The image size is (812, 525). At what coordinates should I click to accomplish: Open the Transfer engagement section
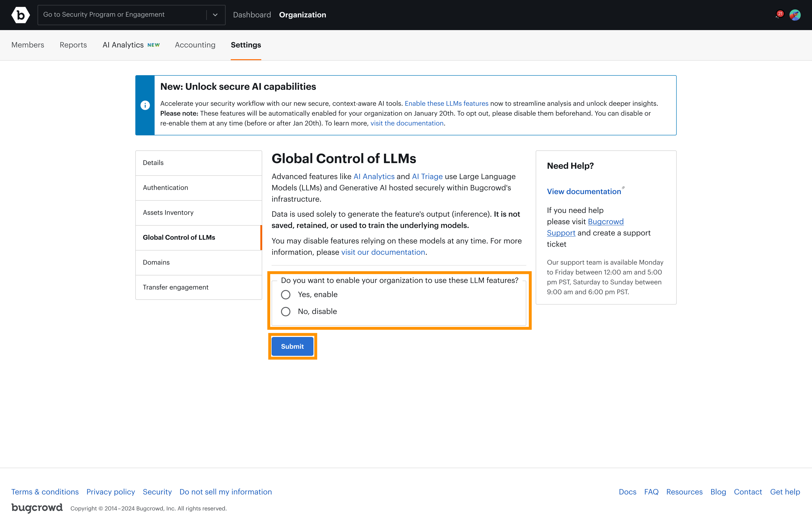176,287
